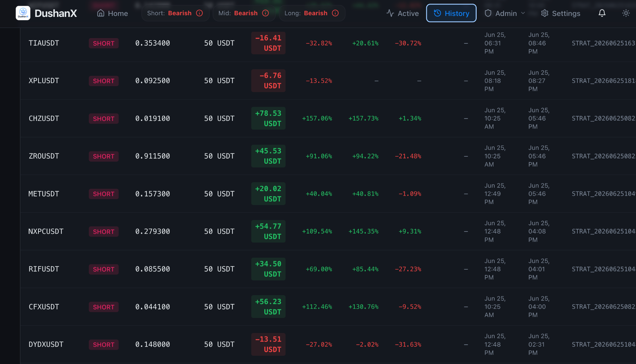Click the Active pulse icon
Screen dimensions: 636x364
click(390, 13)
